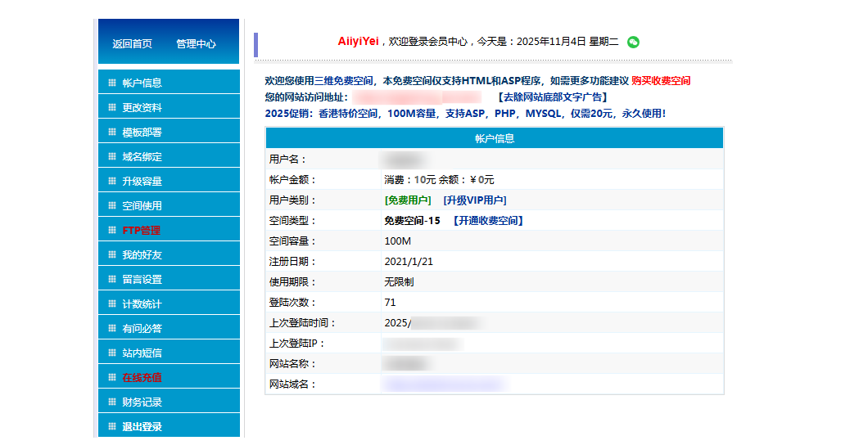Click grid icon beside 在线充值
This screenshot has height=445, width=868.
(x=111, y=377)
